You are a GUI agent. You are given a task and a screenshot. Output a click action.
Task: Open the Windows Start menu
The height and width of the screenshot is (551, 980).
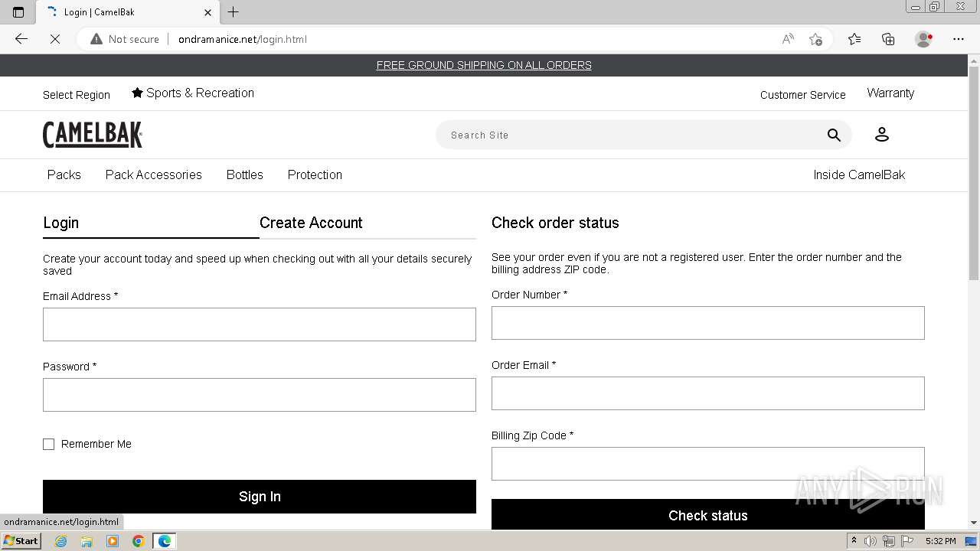[x=21, y=541]
